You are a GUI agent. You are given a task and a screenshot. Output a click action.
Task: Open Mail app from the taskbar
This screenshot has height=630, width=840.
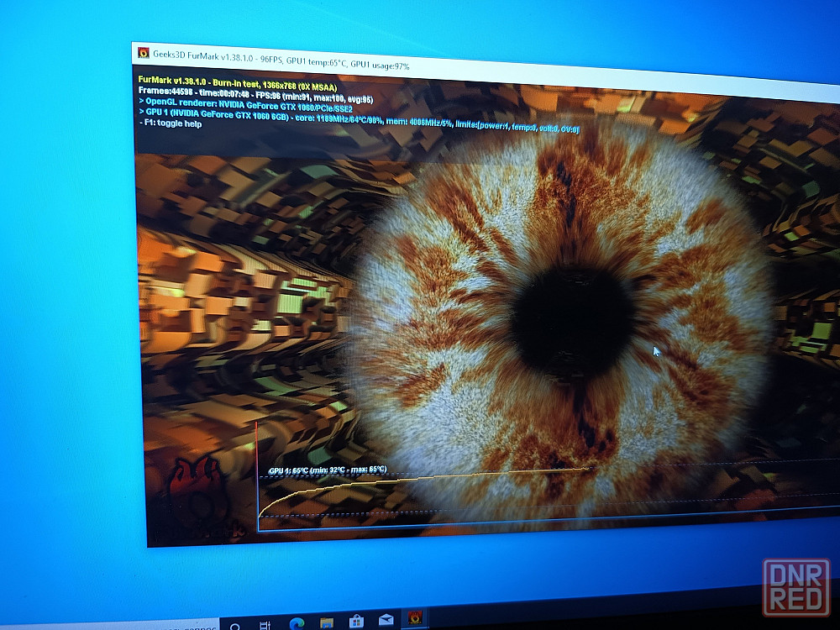point(386,620)
